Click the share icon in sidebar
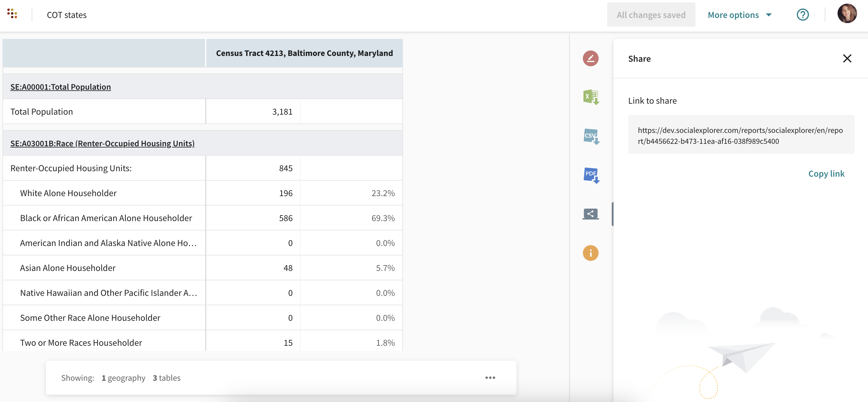Image resolution: width=868 pixels, height=402 pixels. [x=590, y=214]
